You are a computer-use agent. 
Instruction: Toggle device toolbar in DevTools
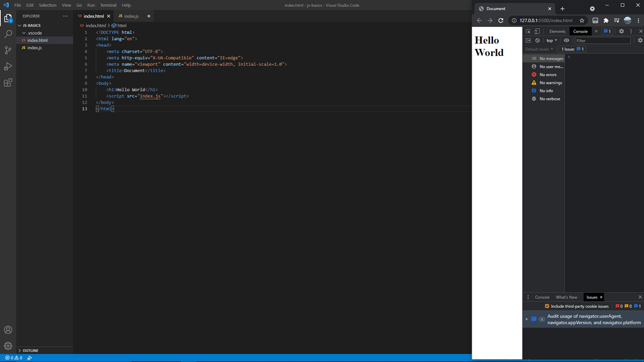[537, 31]
